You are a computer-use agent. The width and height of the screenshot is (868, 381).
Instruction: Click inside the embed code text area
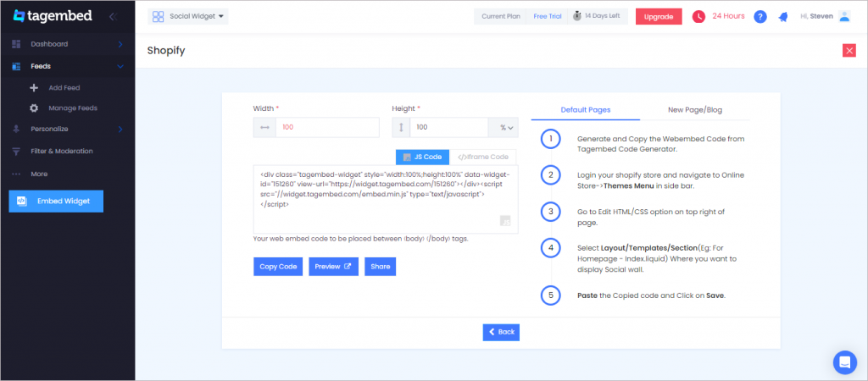(x=386, y=199)
